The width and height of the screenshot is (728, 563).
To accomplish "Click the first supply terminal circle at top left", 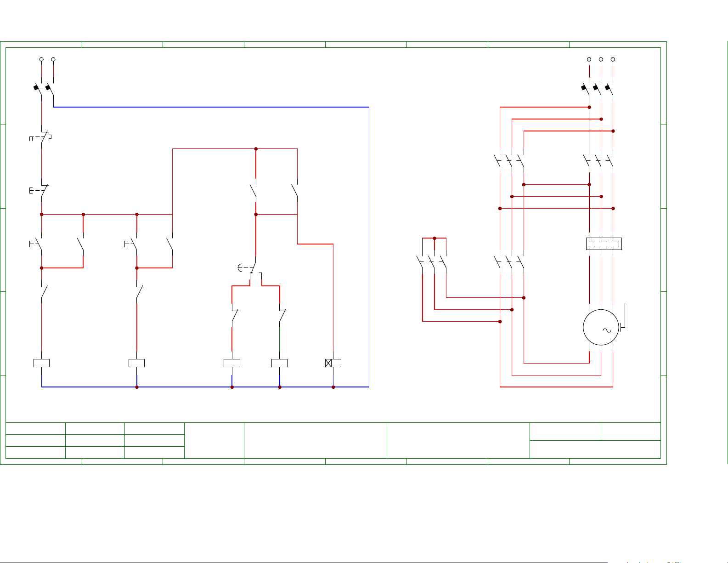I will [41, 59].
